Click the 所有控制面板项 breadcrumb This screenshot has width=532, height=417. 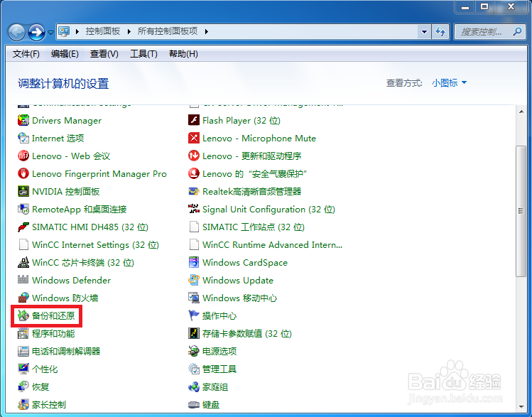click(168, 31)
